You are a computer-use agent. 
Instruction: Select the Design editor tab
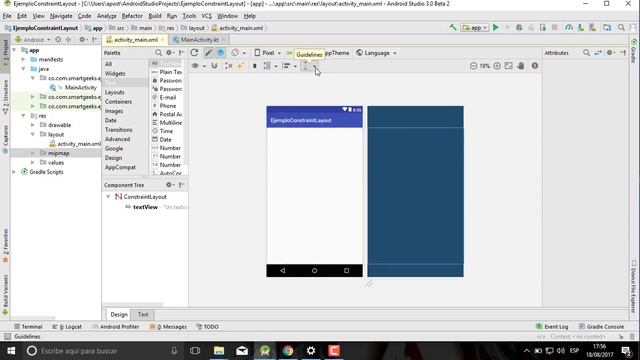pyautogui.click(x=119, y=314)
